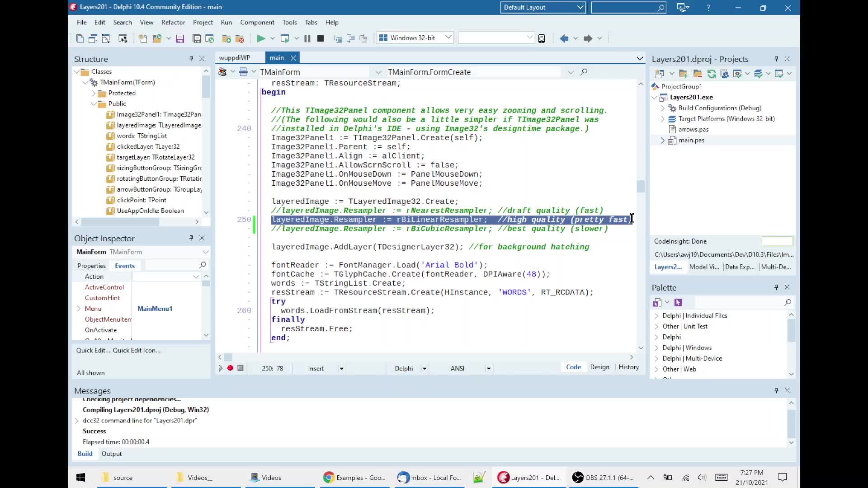The width and height of the screenshot is (868, 488).
Task: Click the Quick Edit Icon... link
Action: click(137, 350)
